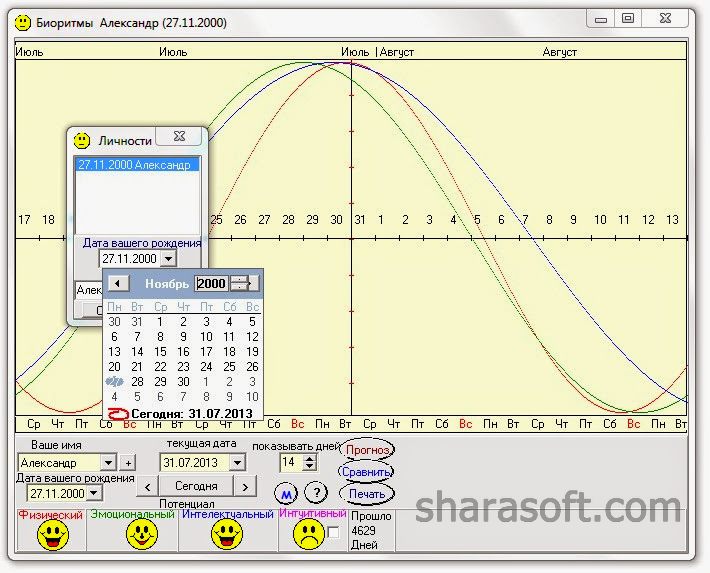The image size is (710, 573).
Task: Click the intellectual biorhythm smiley icon
Action: pos(227,534)
